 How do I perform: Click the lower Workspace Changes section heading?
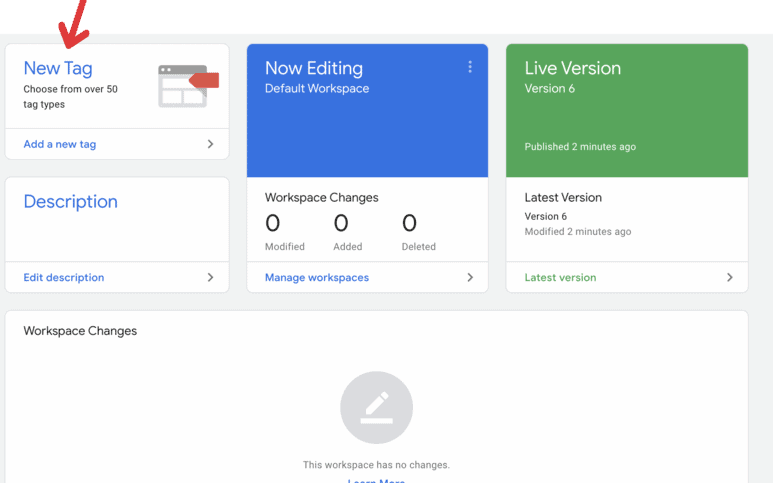[x=80, y=331]
